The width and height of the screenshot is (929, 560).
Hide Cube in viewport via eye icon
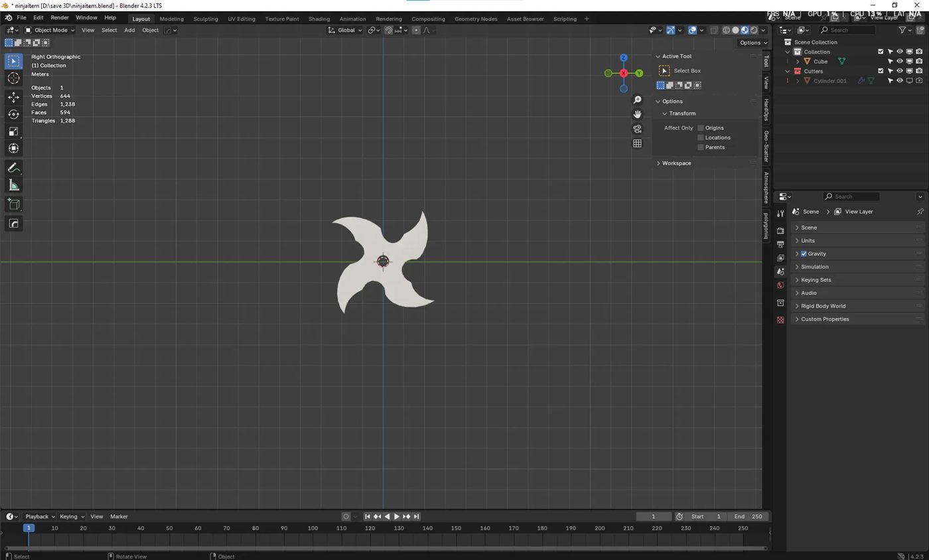900,62
